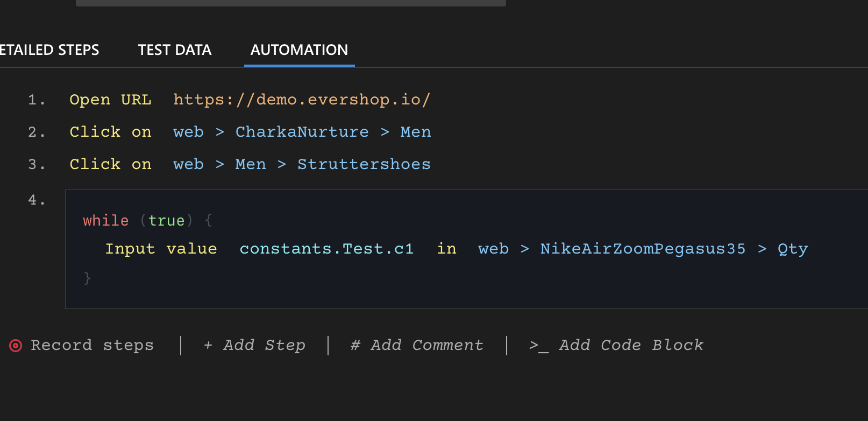The height and width of the screenshot is (421, 868).
Task: Select the Automation tab
Action: 299,50
